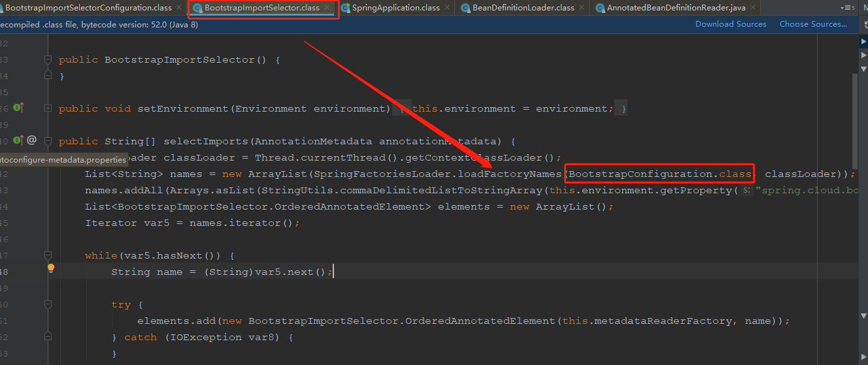Click the yellow intention lightbulb icon
The image size is (868, 365).
(x=51, y=268)
